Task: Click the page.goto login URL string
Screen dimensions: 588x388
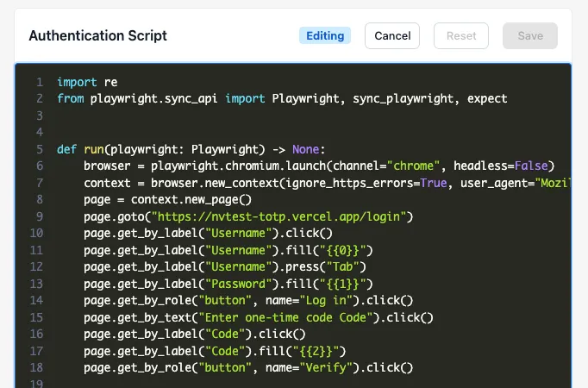Action: (x=278, y=216)
